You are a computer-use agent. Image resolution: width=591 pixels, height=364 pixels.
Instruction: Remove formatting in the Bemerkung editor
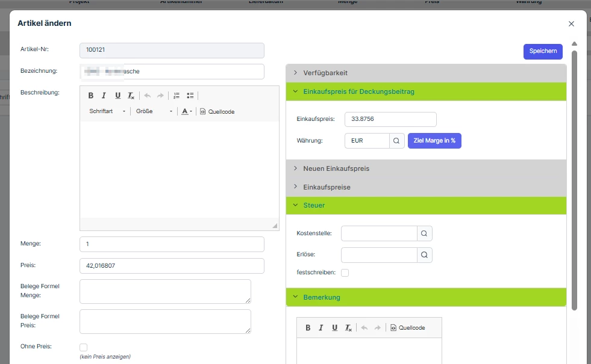point(348,328)
